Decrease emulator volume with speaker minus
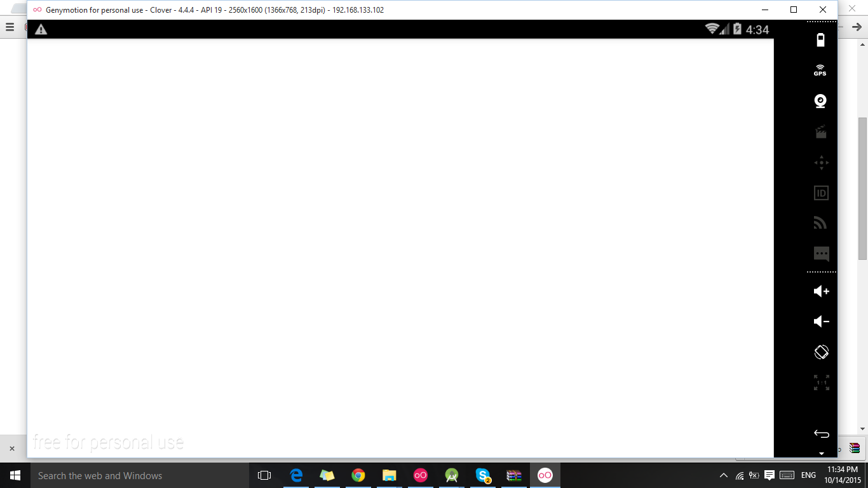The image size is (868, 488). coord(821,322)
